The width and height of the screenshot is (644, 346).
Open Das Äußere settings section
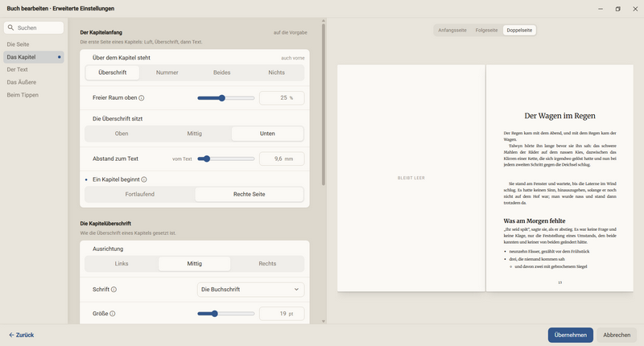coord(34,82)
